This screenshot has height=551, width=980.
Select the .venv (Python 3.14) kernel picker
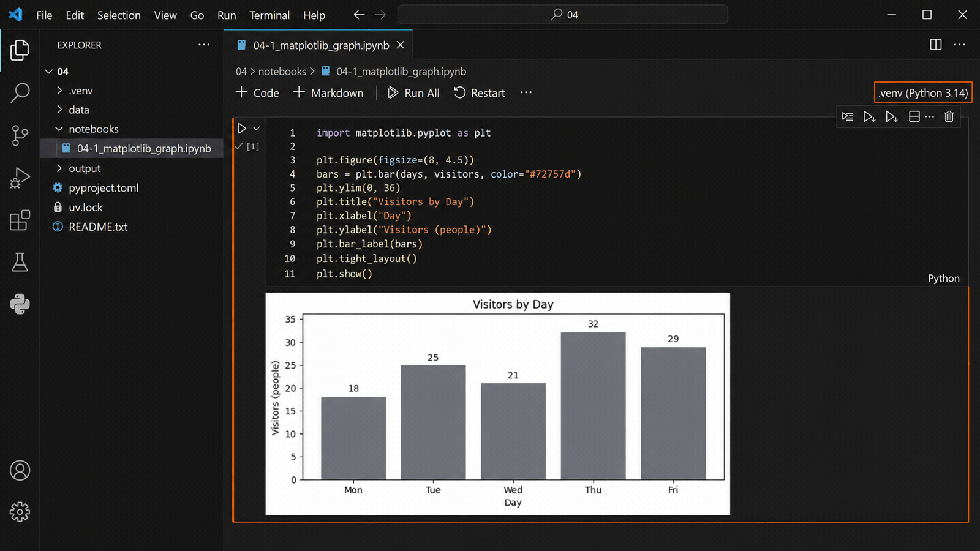click(x=923, y=93)
